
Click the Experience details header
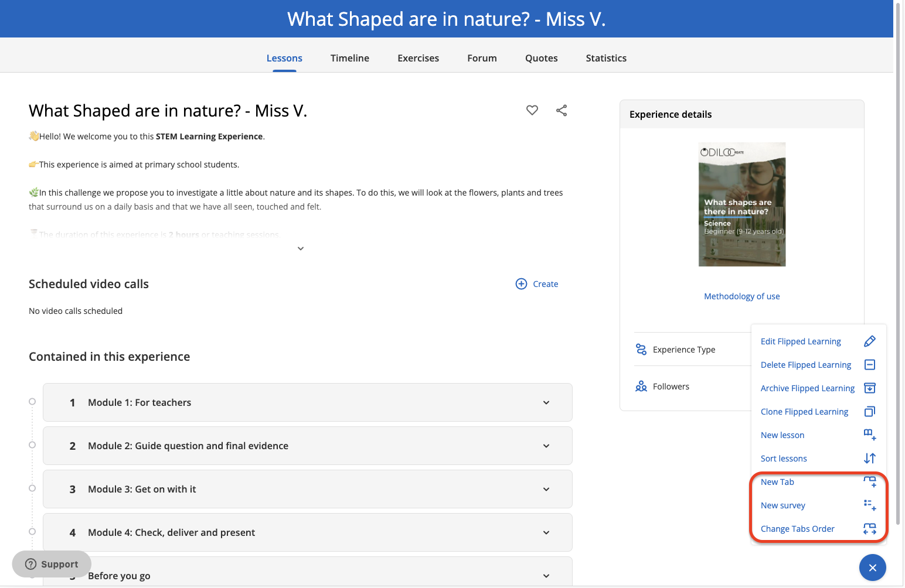pos(671,114)
